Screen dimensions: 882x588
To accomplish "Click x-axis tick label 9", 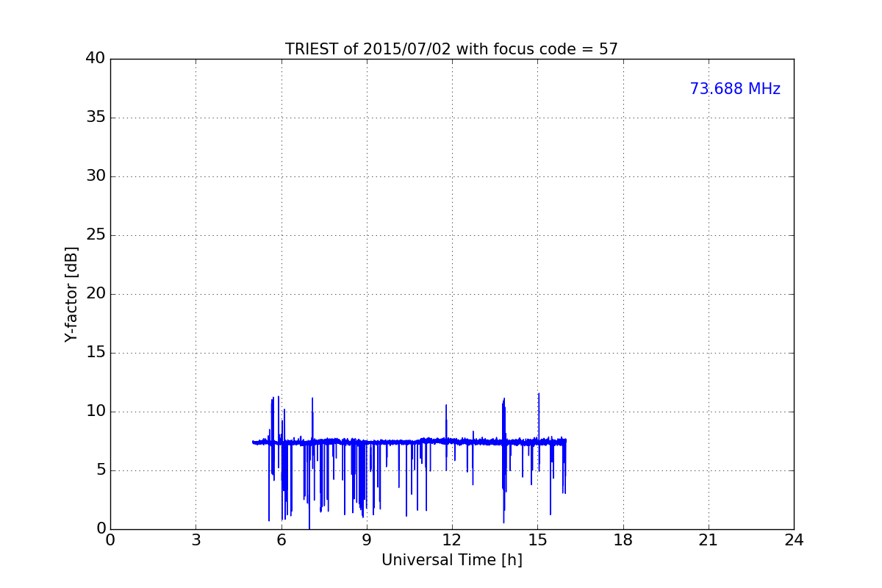I will (367, 540).
